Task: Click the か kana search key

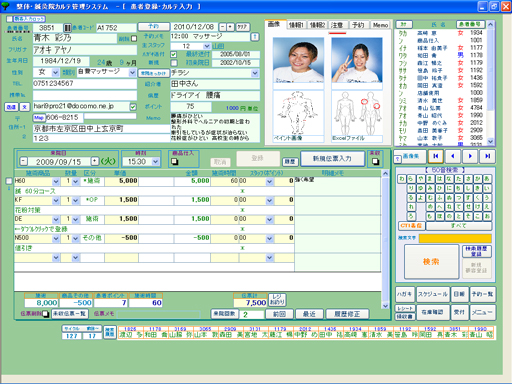Action: pyautogui.click(x=478, y=179)
